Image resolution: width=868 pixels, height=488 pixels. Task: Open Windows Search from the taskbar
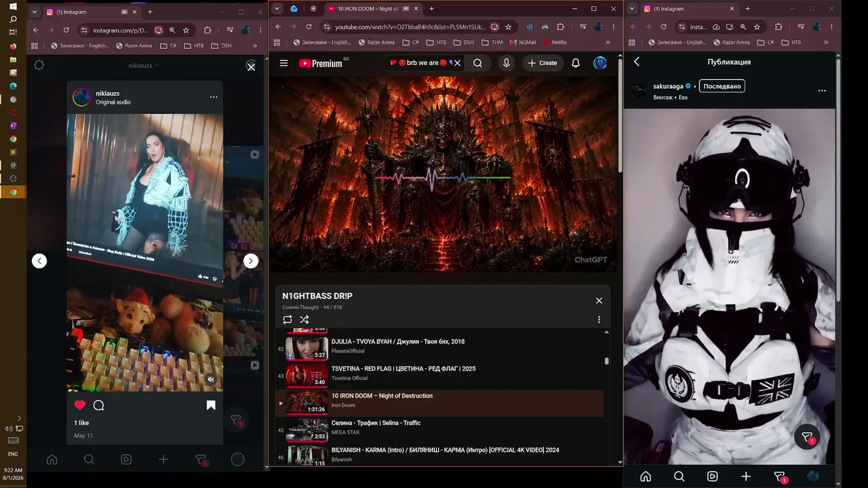point(13,19)
